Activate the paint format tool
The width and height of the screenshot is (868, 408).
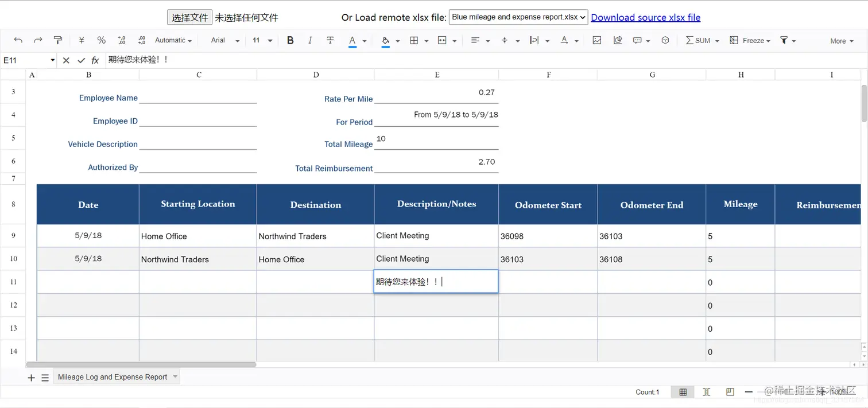tap(57, 40)
